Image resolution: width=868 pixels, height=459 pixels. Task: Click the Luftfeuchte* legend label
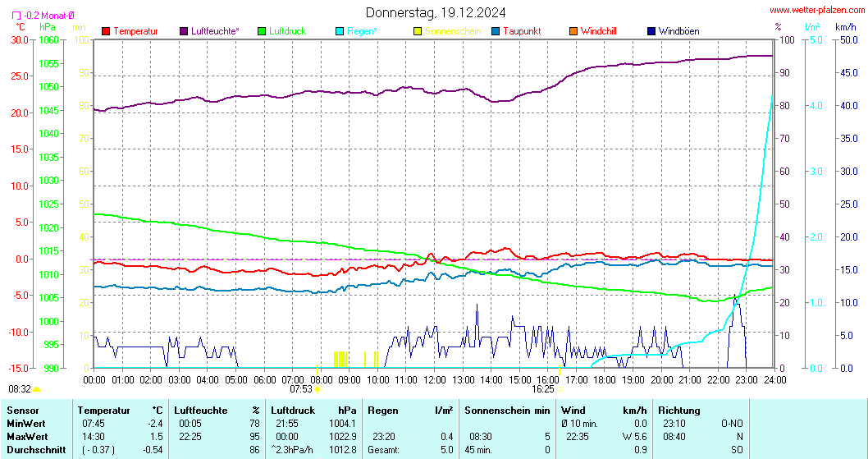click(215, 31)
